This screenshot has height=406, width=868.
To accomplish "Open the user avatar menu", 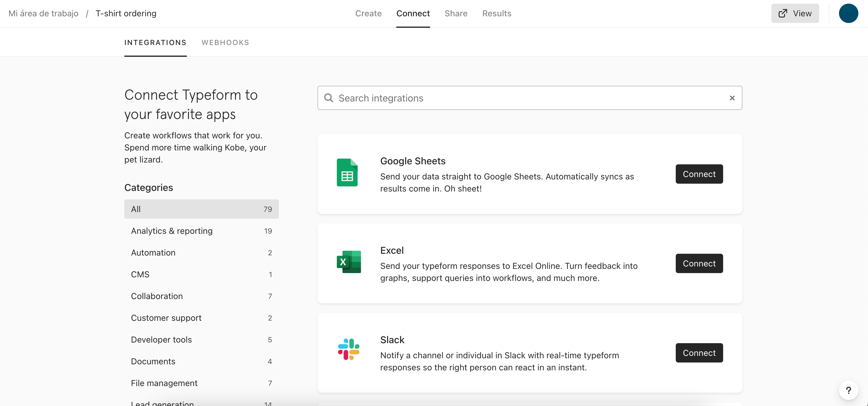I will coord(848,13).
